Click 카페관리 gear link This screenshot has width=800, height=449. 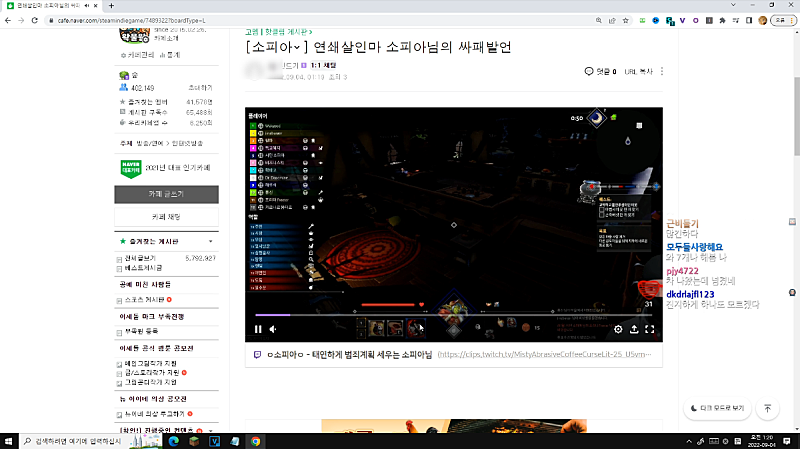point(137,55)
